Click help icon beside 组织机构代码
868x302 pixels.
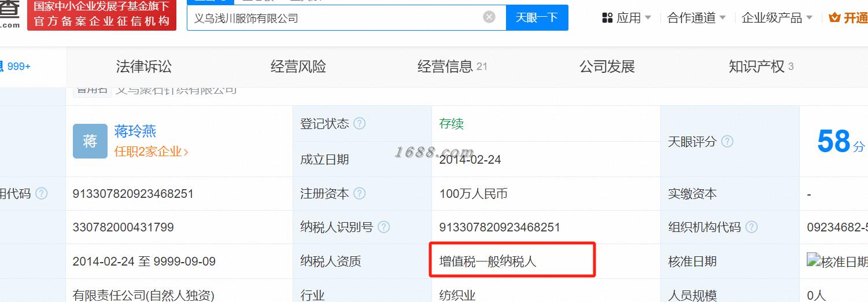click(752, 227)
